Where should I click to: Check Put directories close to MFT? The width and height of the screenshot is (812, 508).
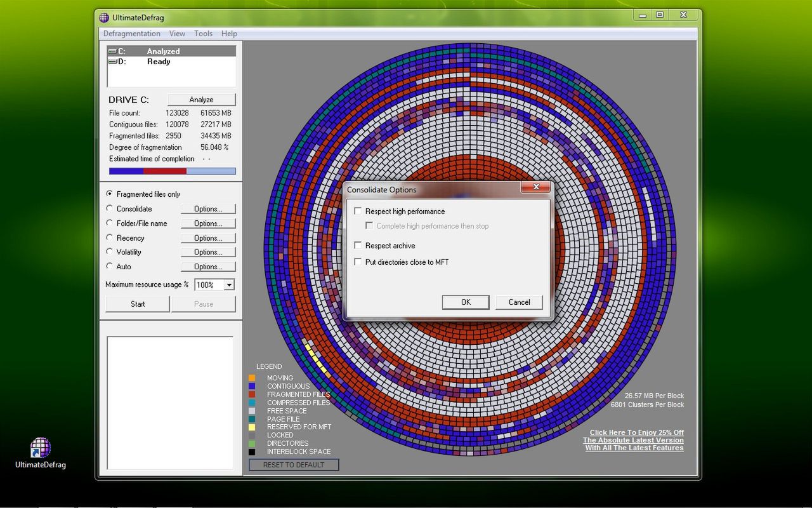[x=358, y=262]
